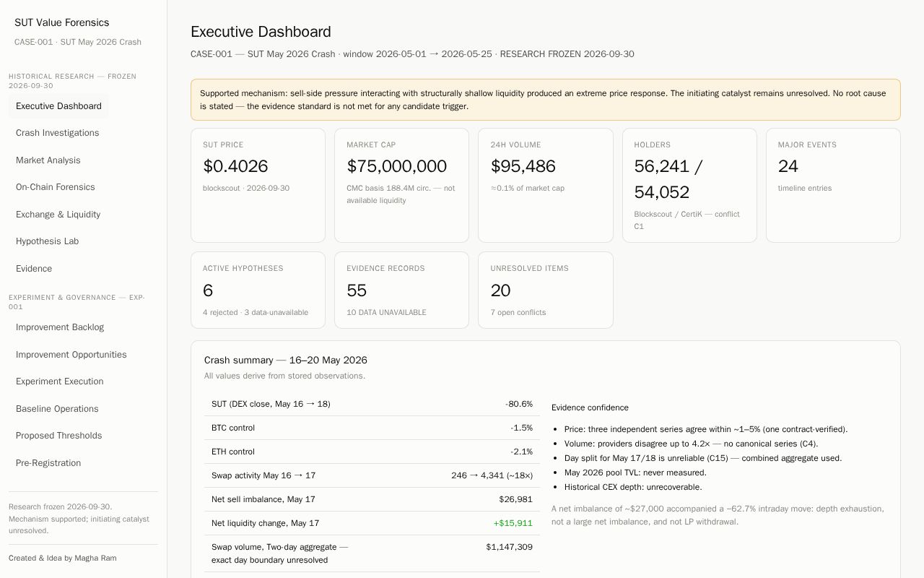Click the Evidence confidence heading
Image resolution: width=924 pixels, height=578 pixels.
tap(590, 407)
